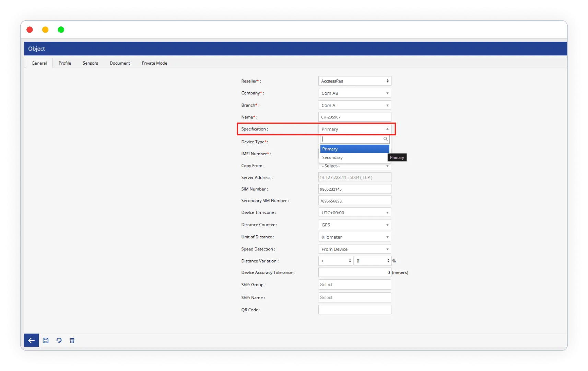Go to the Private Mode tab
This screenshot has height=371, width=588.
(154, 63)
